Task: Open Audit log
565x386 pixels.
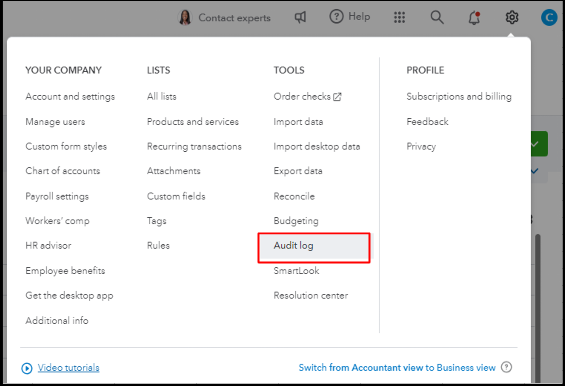Action: pos(314,248)
